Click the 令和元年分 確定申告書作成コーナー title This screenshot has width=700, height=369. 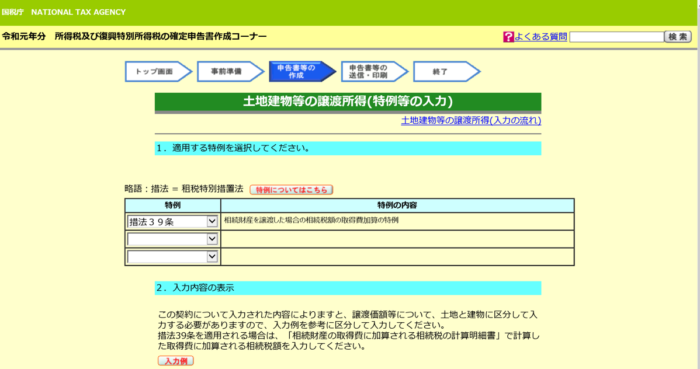pos(134,37)
